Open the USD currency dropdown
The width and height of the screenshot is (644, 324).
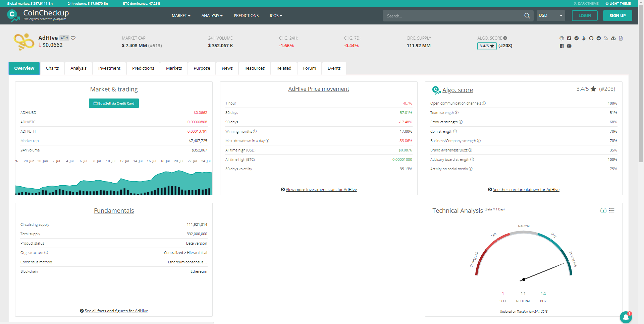click(551, 15)
